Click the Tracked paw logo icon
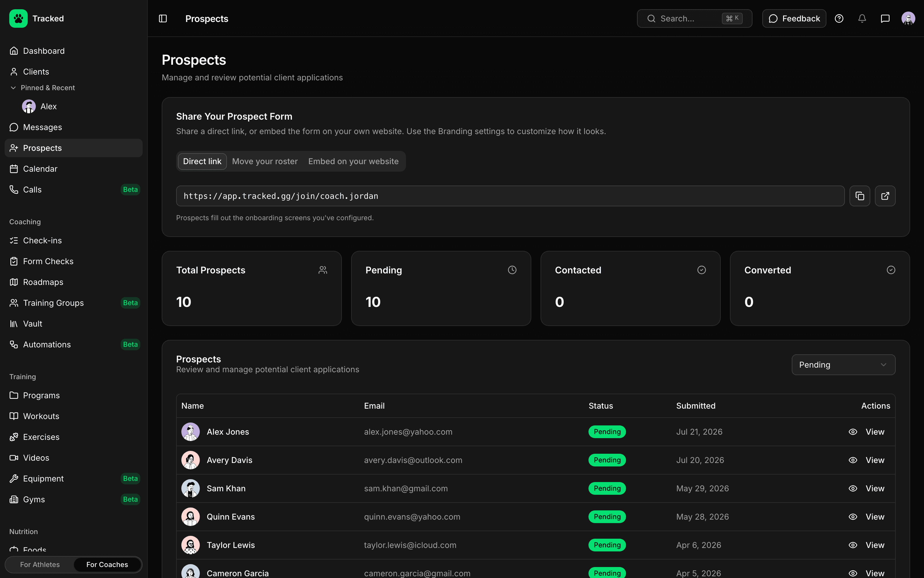 coord(18,18)
